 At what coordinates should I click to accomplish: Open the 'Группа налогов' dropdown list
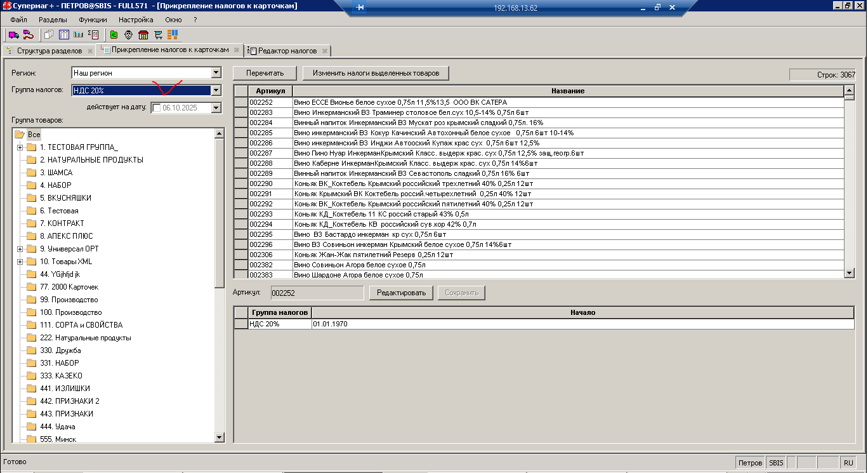point(216,90)
